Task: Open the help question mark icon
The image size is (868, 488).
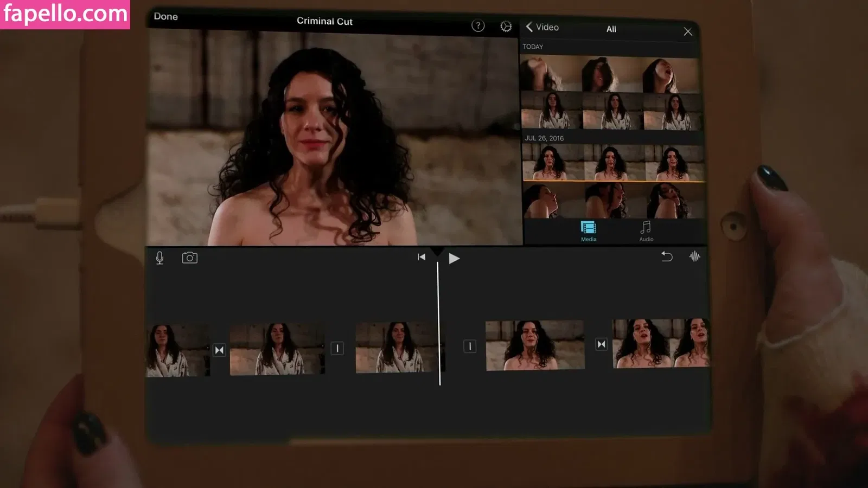Action: click(478, 26)
